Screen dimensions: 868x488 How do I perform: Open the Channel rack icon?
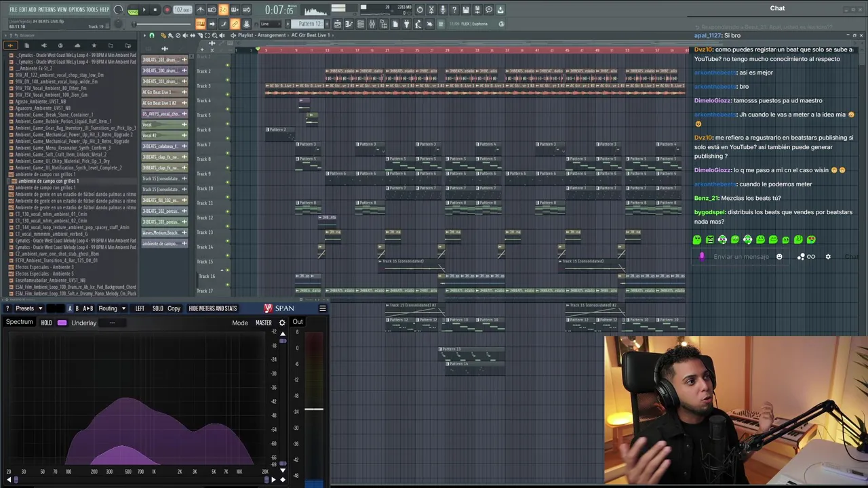360,24
